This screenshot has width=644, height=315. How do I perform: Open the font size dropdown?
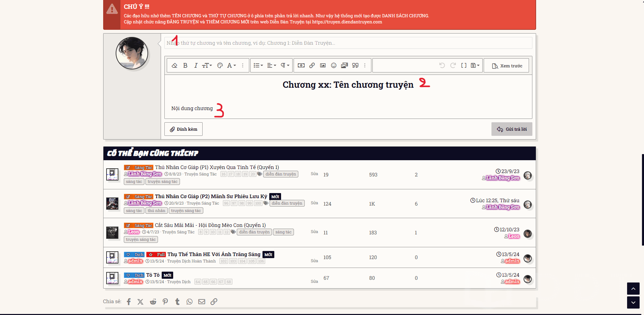click(x=207, y=65)
